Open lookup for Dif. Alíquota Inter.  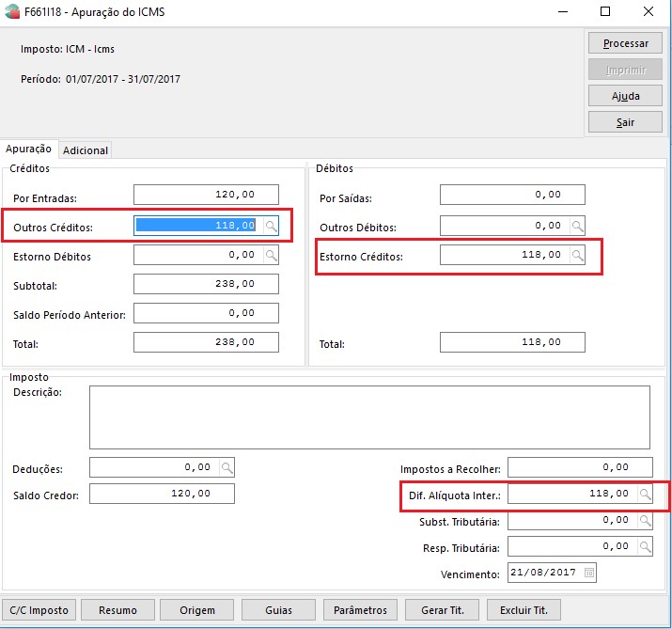pos(644,494)
